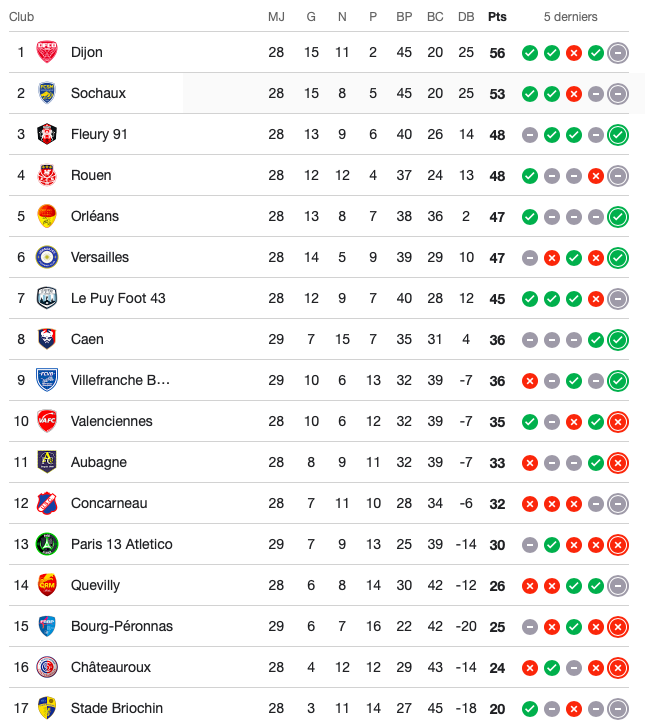Click Quevilly's first red loss icon
Screen dimensions: 648x728
(x=530, y=586)
